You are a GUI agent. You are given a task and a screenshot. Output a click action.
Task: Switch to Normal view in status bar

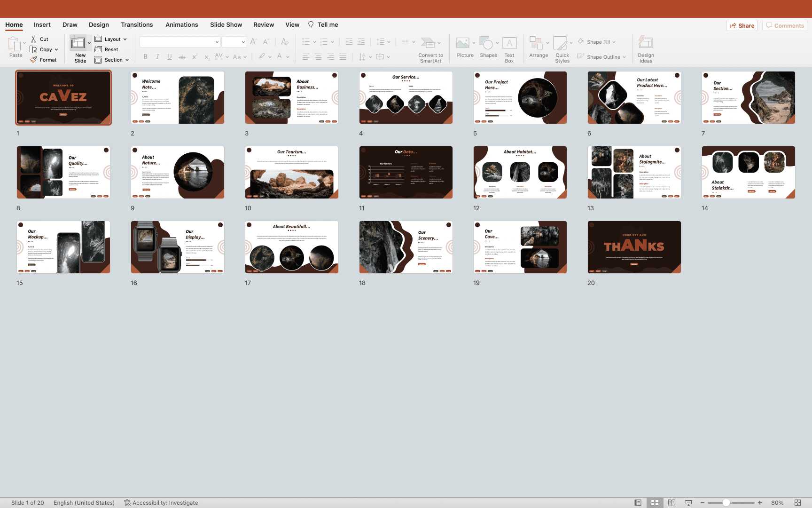click(638, 503)
